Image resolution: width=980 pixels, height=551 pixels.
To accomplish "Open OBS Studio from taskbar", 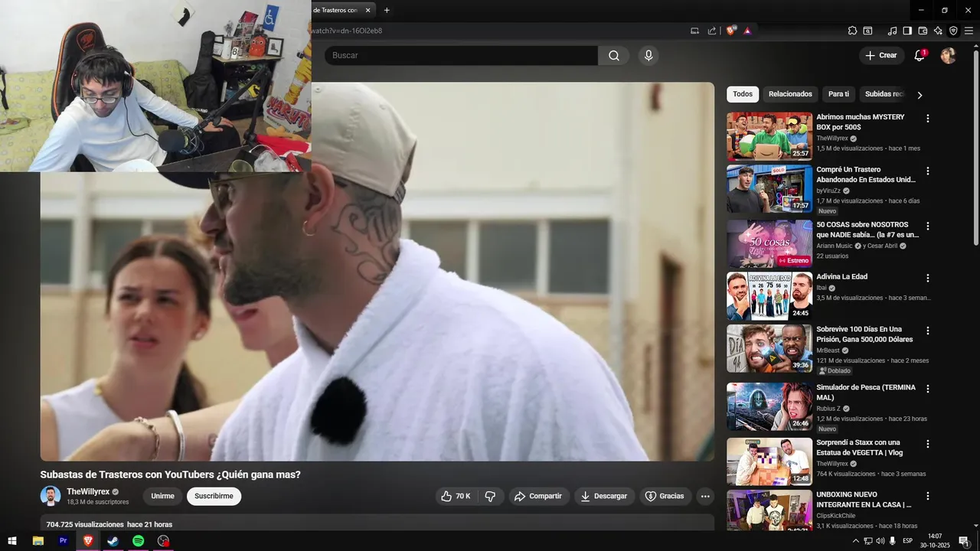I will pos(163,540).
